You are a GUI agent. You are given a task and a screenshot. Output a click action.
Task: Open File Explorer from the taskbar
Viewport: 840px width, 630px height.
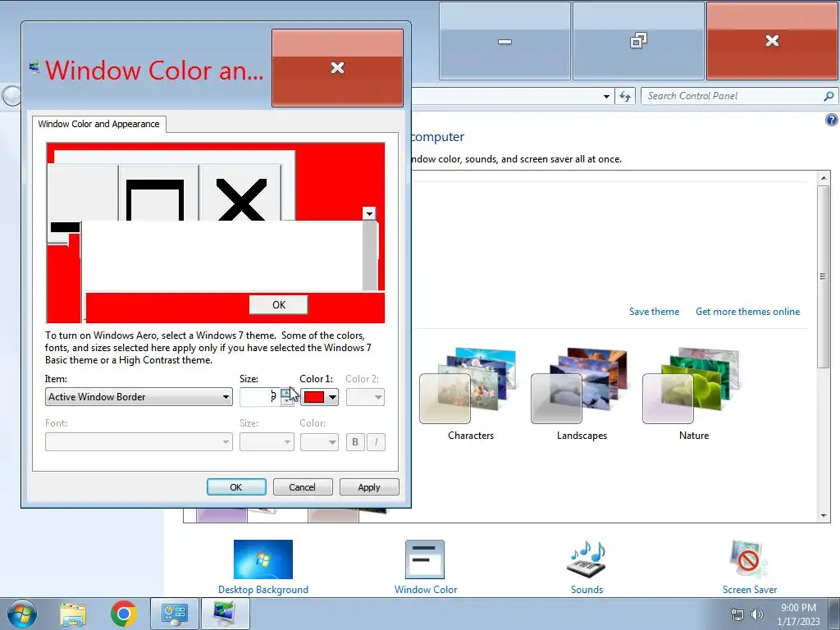tap(73, 614)
